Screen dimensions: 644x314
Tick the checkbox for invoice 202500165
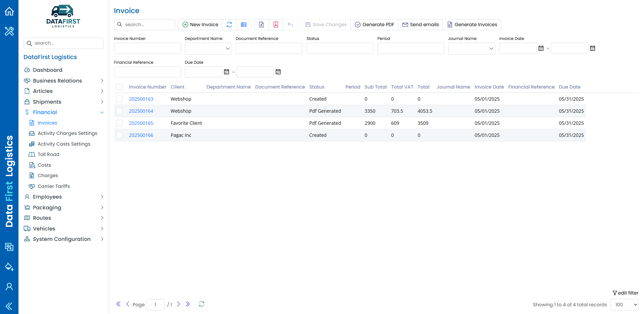coord(119,123)
